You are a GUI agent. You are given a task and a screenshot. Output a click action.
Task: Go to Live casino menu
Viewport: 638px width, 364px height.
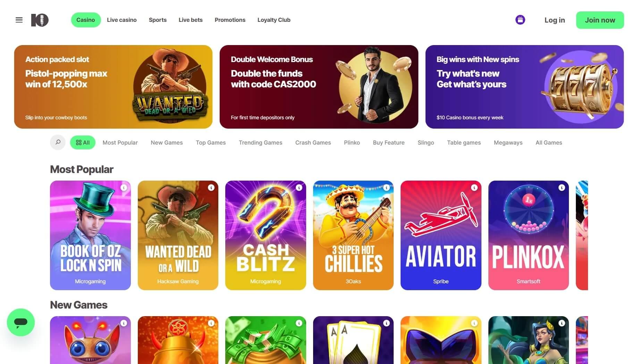[x=121, y=20]
